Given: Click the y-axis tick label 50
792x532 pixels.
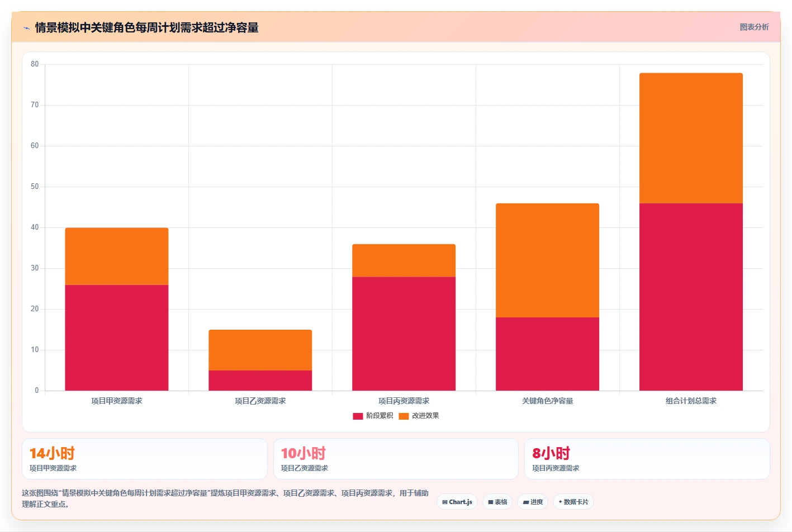Looking at the screenshot, I should (x=35, y=187).
